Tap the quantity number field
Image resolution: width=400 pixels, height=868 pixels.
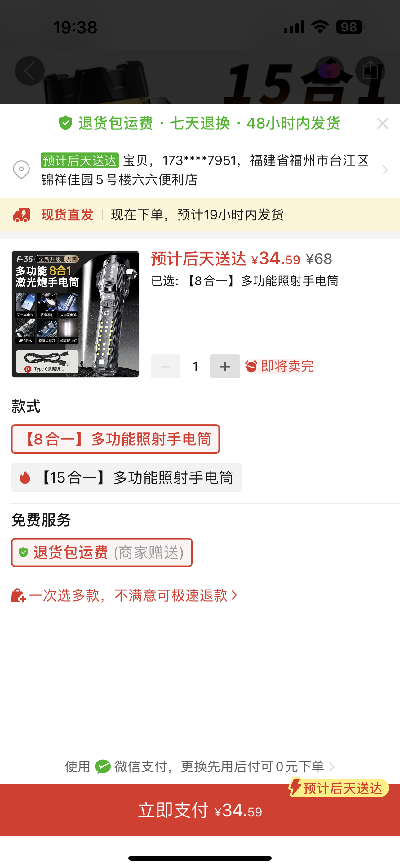(x=195, y=366)
